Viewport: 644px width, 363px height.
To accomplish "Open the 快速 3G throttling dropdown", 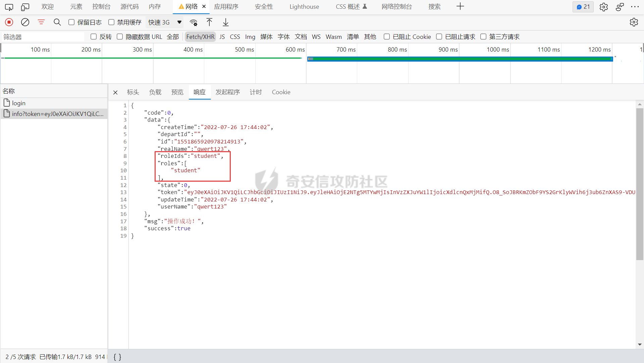I will 165,22.
